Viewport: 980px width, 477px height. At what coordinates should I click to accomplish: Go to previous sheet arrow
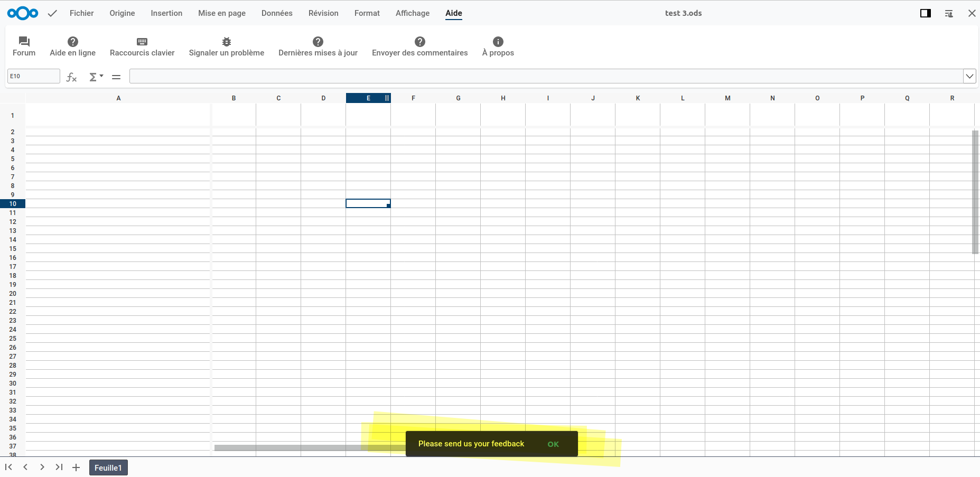tap(25, 467)
